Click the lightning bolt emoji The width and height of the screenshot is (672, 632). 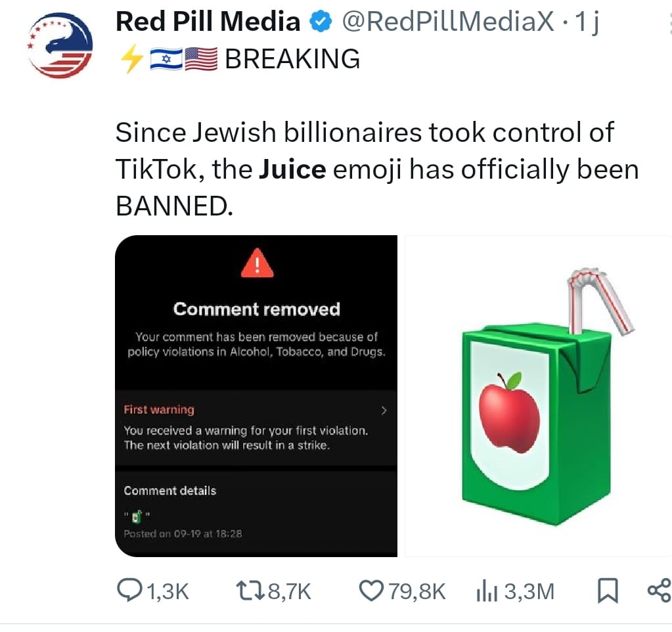tap(129, 60)
